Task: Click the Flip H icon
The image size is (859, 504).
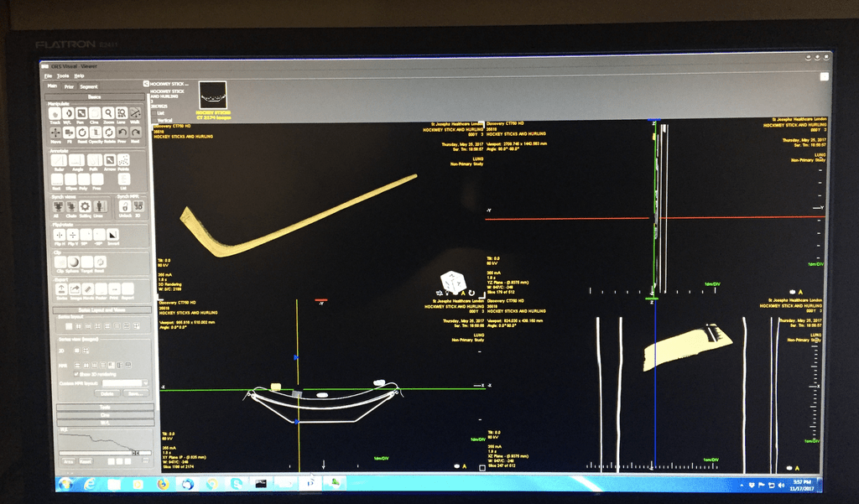Action: coord(58,236)
